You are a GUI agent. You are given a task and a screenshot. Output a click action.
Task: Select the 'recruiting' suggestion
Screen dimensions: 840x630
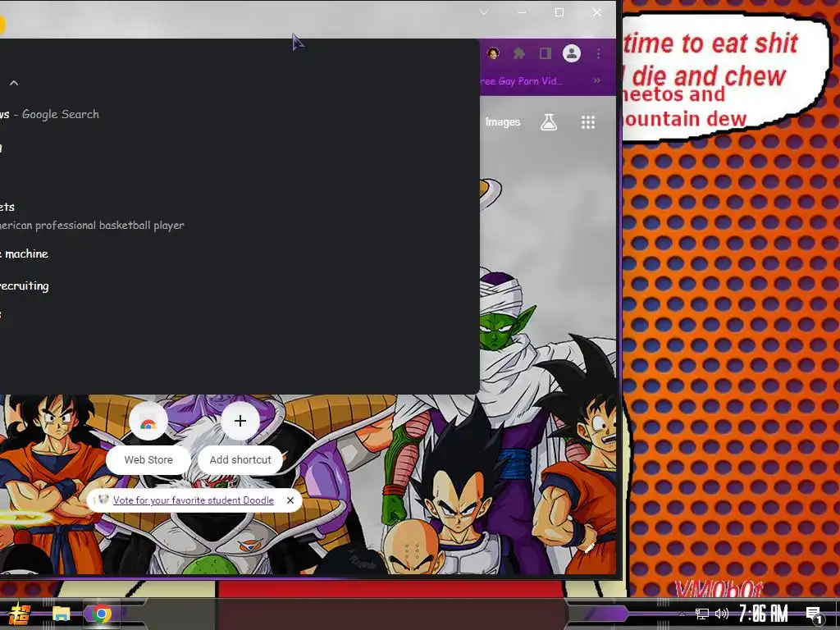(240, 286)
